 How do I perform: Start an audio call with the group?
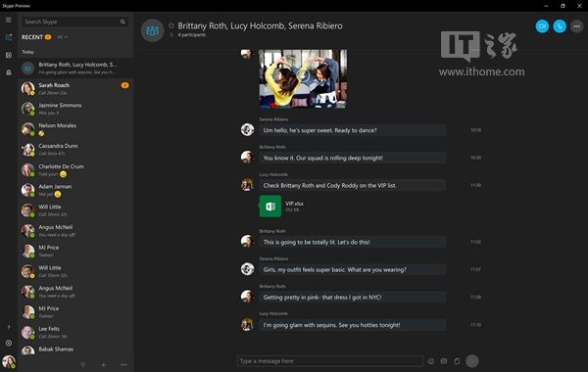560,26
